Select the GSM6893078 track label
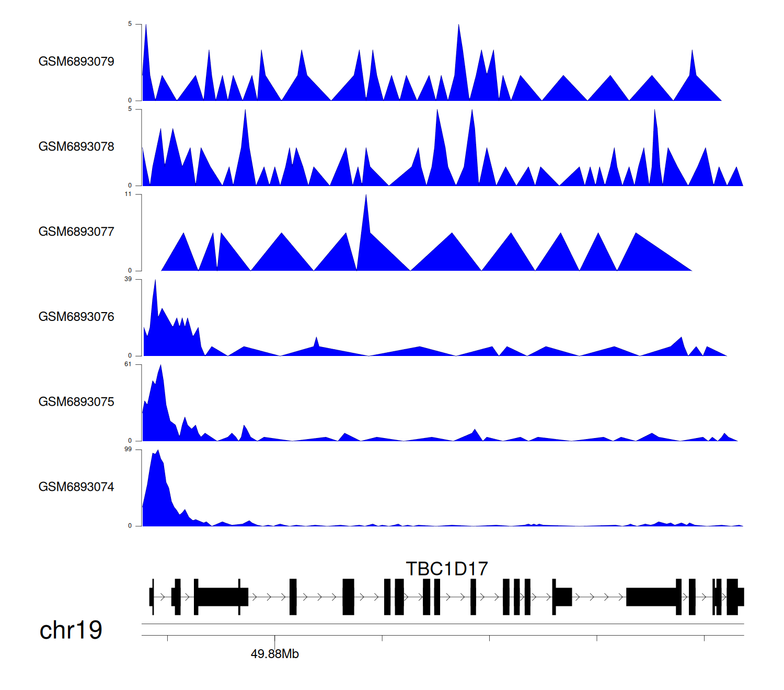Screen dimensions: 784x690 (x=76, y=147)
